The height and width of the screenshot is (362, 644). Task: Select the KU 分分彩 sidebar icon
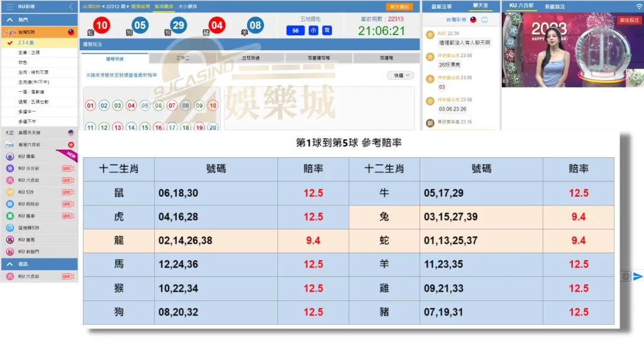click(9, 168)
